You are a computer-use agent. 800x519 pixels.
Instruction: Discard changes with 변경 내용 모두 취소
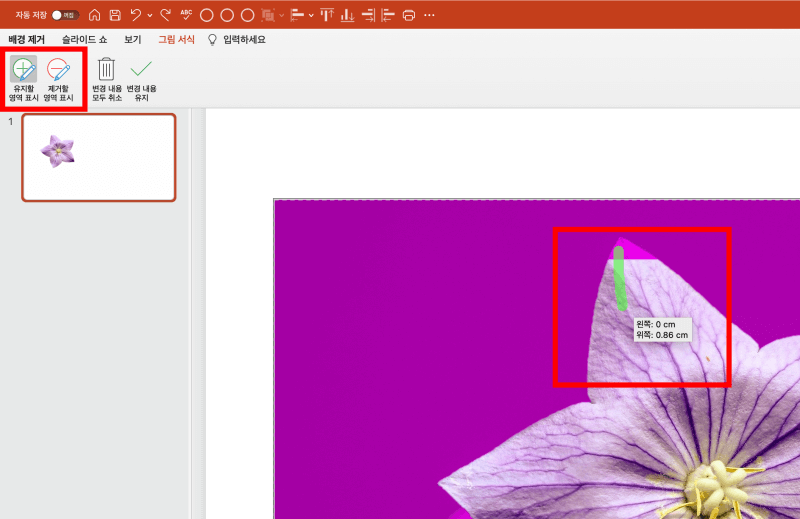tap(107, 79)
